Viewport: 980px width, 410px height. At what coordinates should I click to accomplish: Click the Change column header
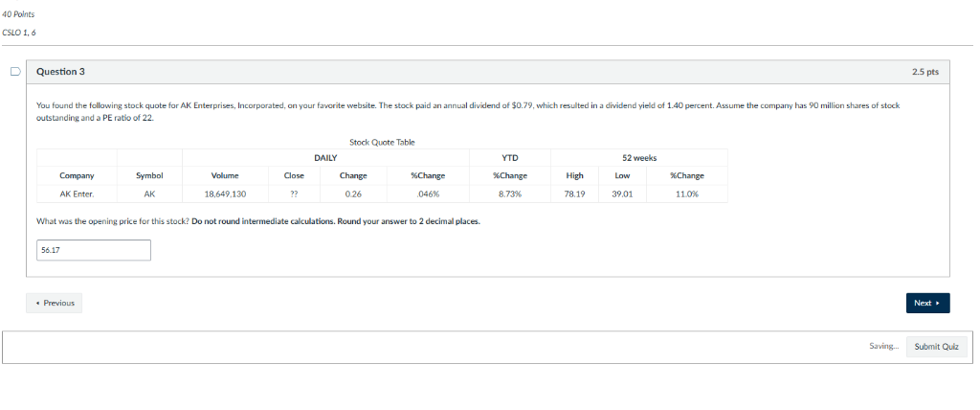tap(353, 176)
